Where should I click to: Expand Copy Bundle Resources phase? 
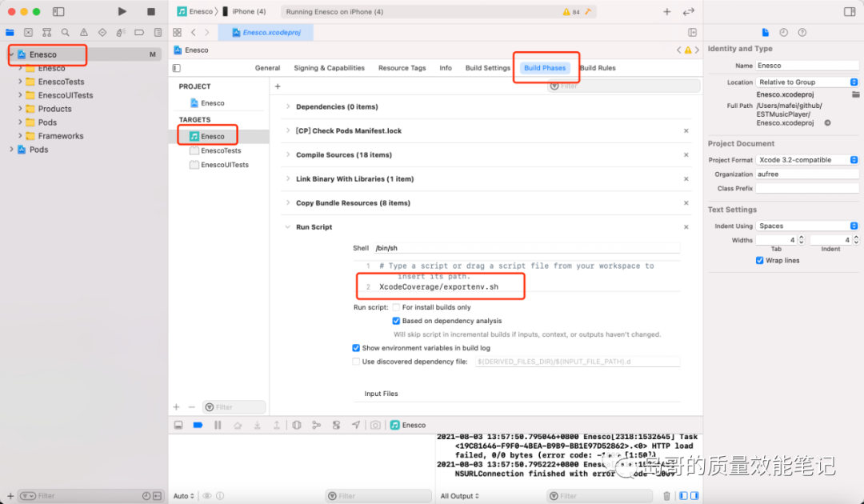click(288, 202)
